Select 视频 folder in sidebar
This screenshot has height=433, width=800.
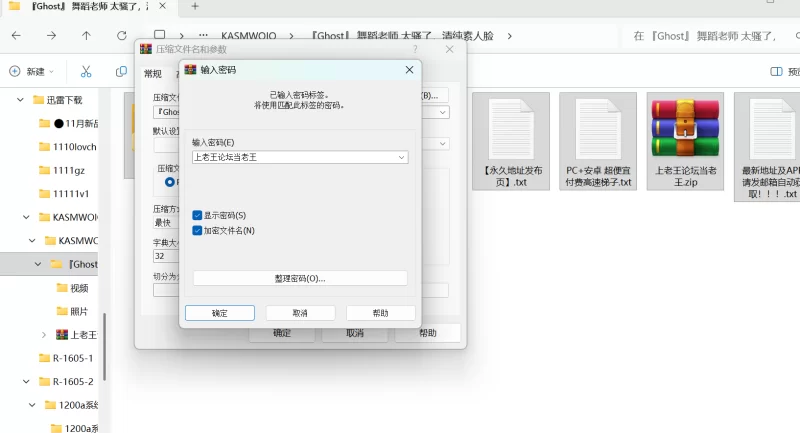coord(73,288)
